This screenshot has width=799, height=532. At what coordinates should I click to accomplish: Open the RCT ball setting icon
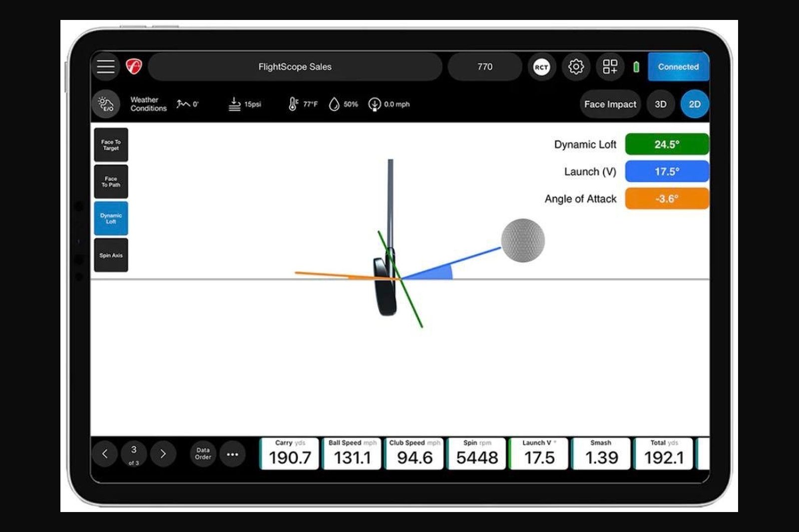(x=542, y=67)
